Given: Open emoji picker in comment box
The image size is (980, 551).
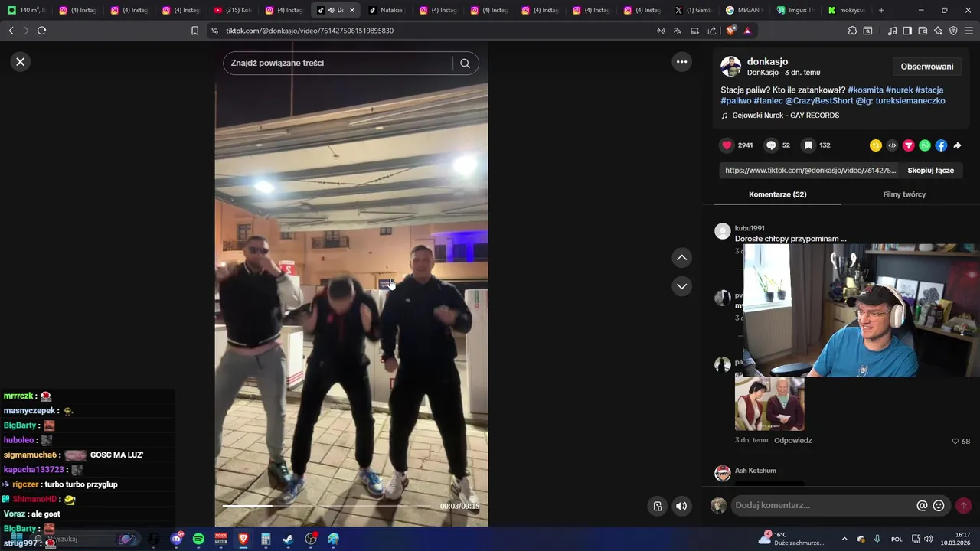Looking at the screenshot, I should click(939, 506).
